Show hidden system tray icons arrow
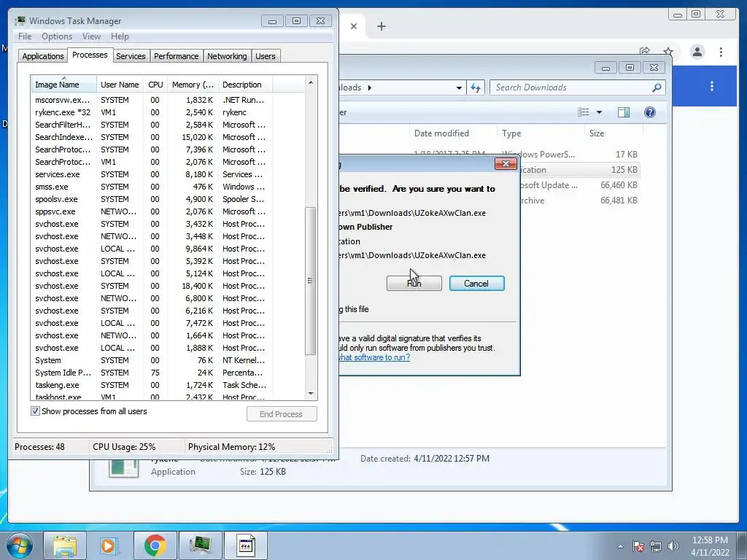The height and width of the screenshot is (560, 747). coord(620,546)
